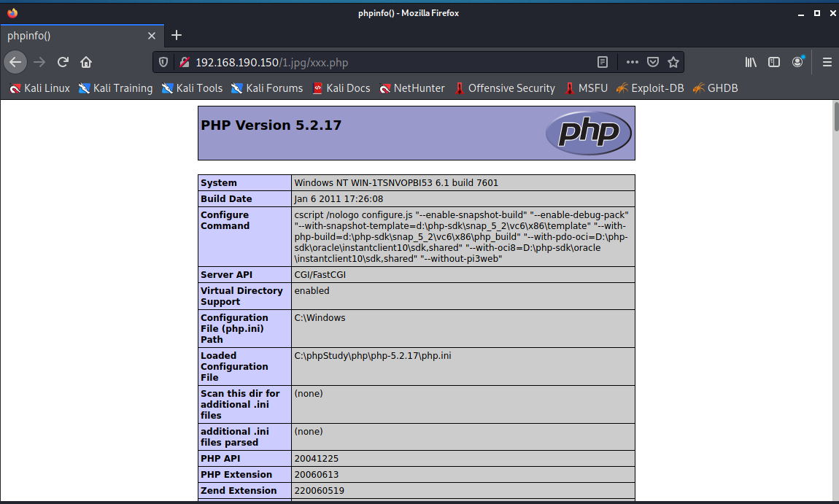Toggle reader view in address bar
839x504 pixels.
coord(603,62)
